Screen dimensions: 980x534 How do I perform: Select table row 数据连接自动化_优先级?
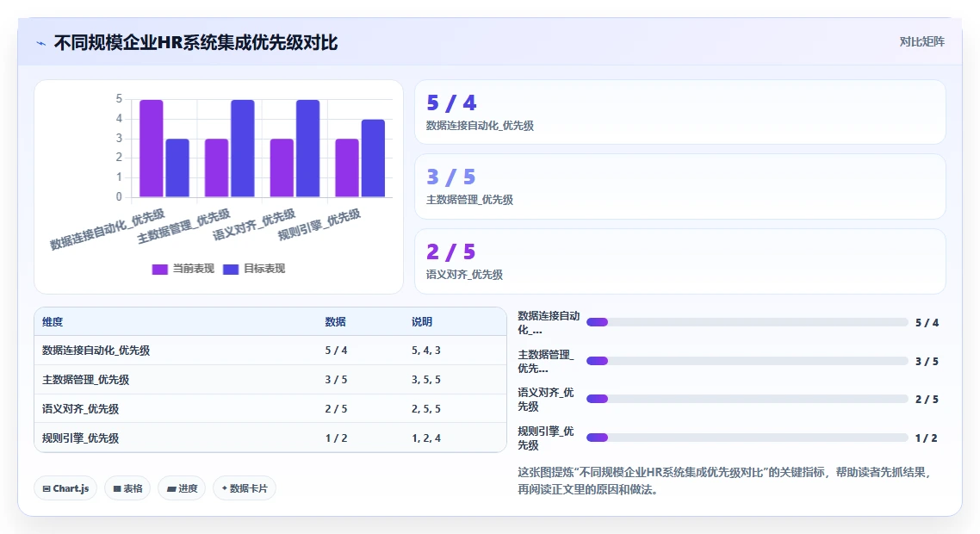[270, 351]
